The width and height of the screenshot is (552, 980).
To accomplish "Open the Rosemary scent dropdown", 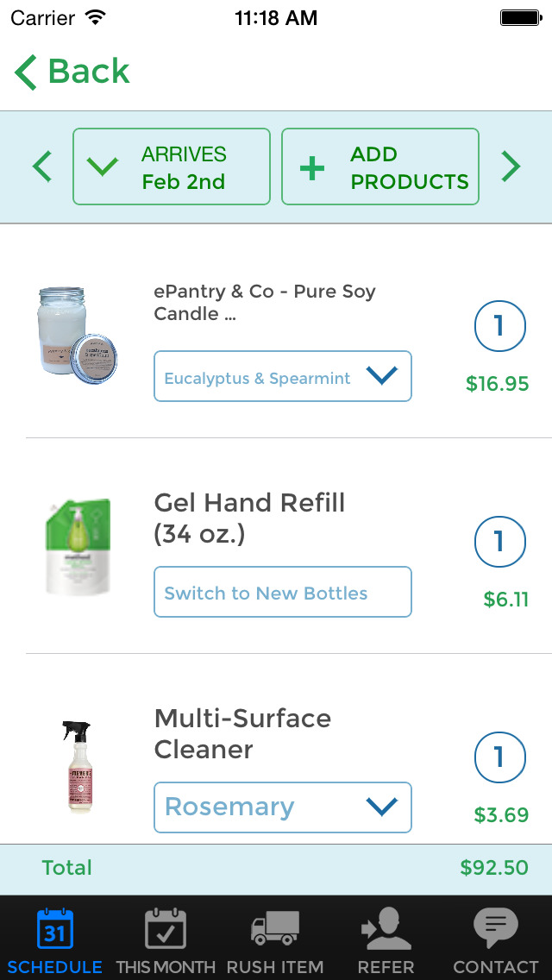I will (283, 807).
